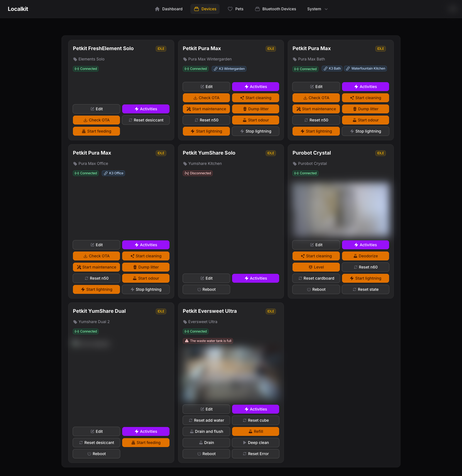Deodorize the Purobot Crystal
Screen dimensions: 462x476
tap(365, 256)
